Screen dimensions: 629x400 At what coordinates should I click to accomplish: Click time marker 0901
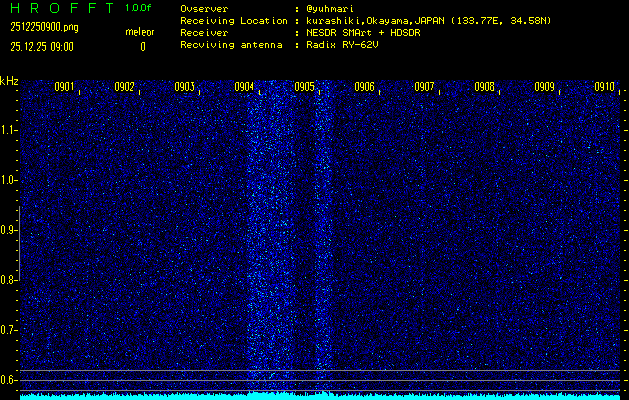(64, 87)
